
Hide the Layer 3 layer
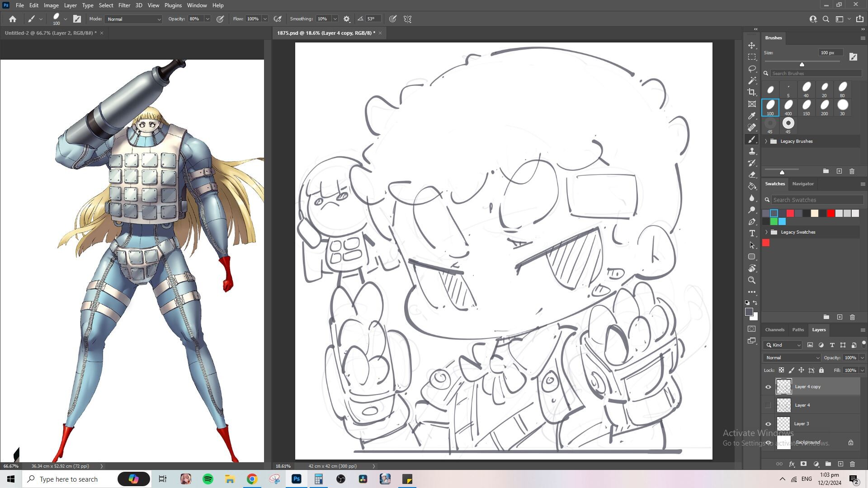[x=768, y=424]
